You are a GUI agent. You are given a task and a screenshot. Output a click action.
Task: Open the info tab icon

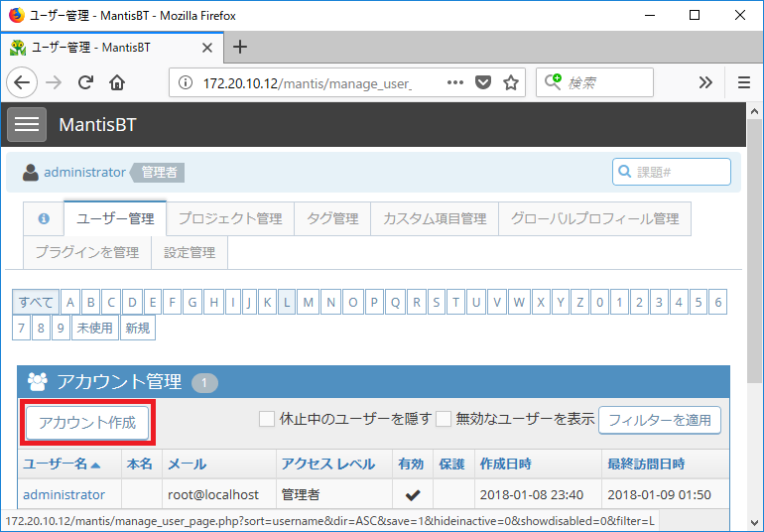click(x=44, y=218)
